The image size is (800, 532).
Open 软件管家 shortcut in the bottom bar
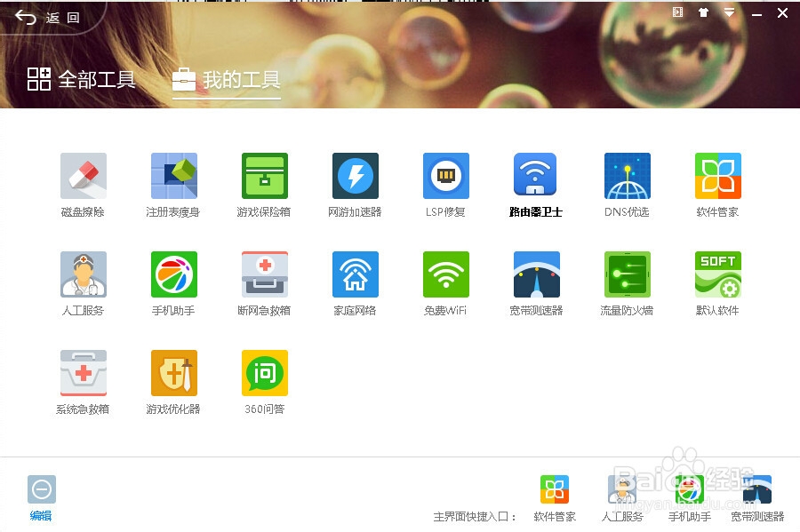click(555, 489)
